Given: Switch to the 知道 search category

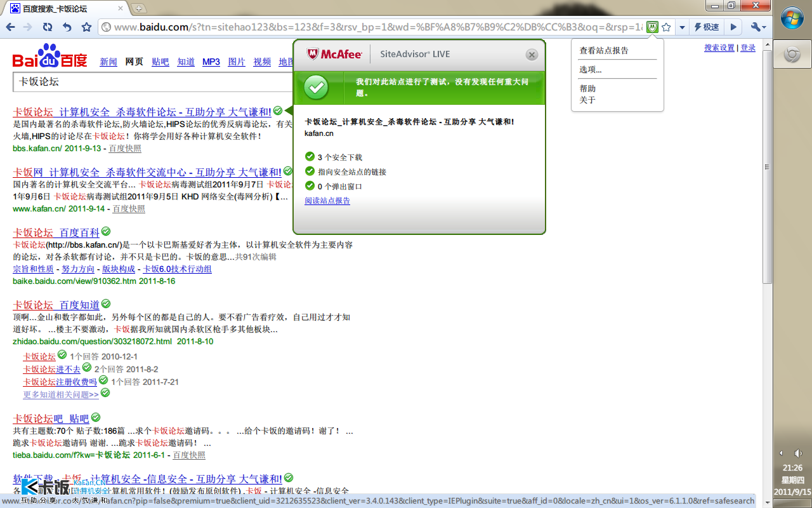Looking at the screenshot, I should [x=186, y=62].
